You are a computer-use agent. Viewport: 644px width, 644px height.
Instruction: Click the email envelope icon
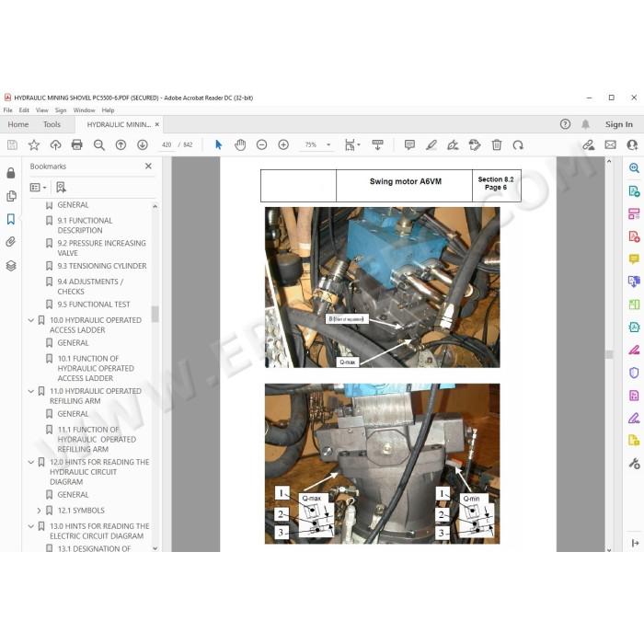(610, 144)
